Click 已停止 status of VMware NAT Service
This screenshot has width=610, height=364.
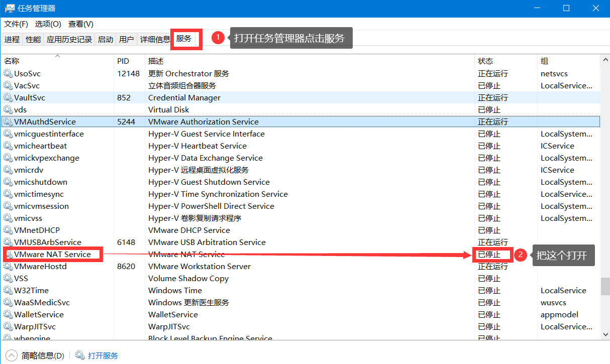[x=489, y=254]
